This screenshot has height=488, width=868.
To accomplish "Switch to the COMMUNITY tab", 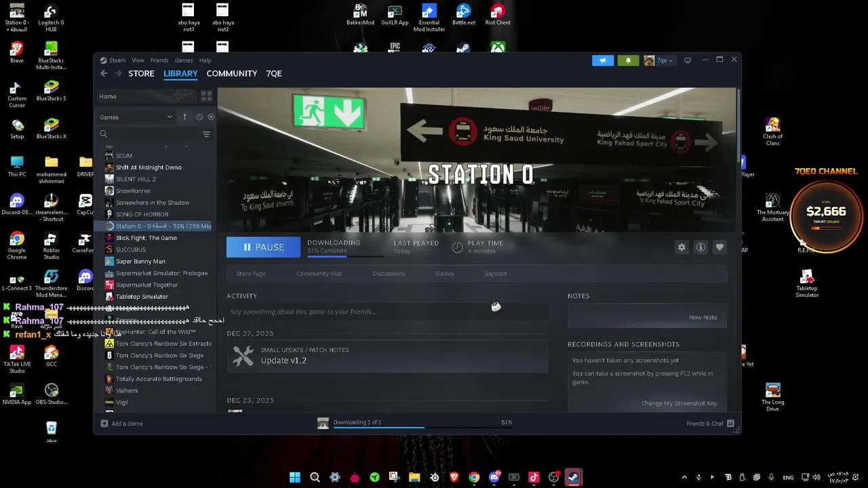I will point(232,73).
